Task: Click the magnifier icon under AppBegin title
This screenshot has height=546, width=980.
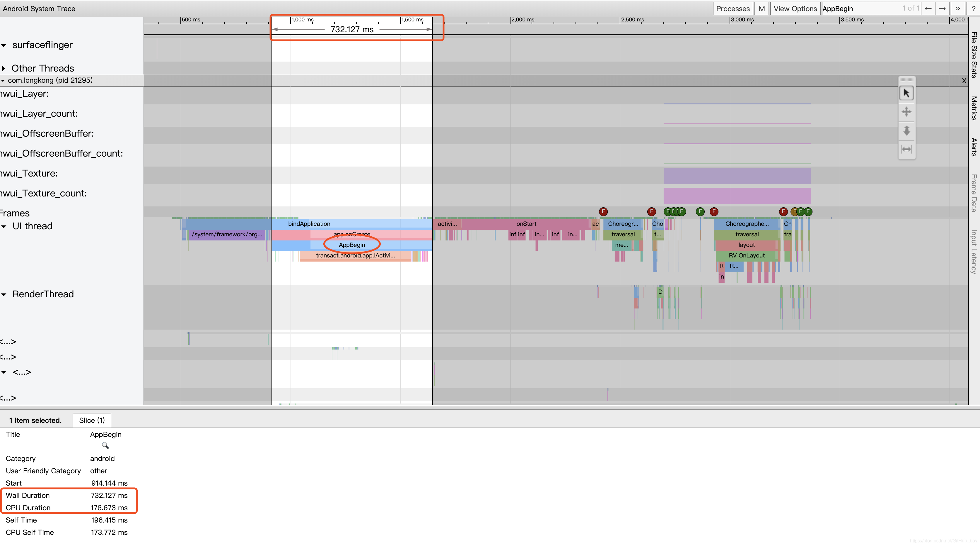Action: click(105, 445)
